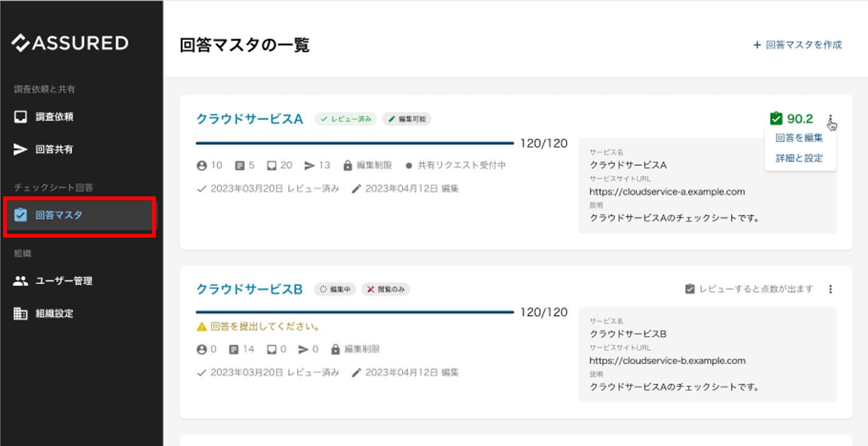This screenshot has height=446, width=868.
Task: Click the 編集可能 badge on クラウドサービスA
Action: pyautogui.click(x=407, y=119)
